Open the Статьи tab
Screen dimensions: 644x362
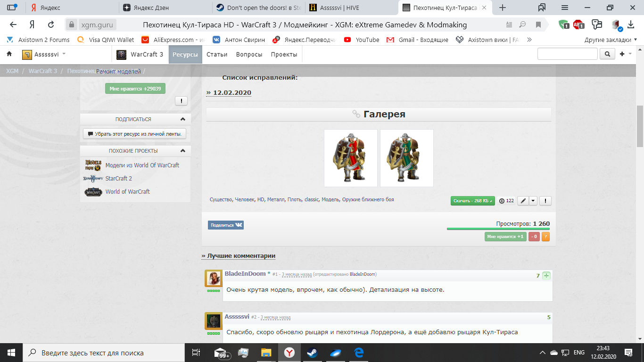217,55
